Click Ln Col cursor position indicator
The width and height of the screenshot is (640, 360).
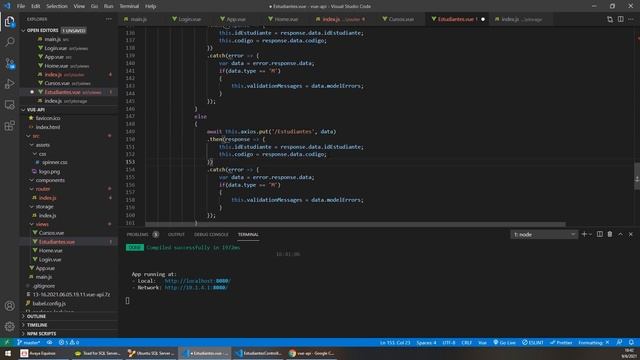395,342
